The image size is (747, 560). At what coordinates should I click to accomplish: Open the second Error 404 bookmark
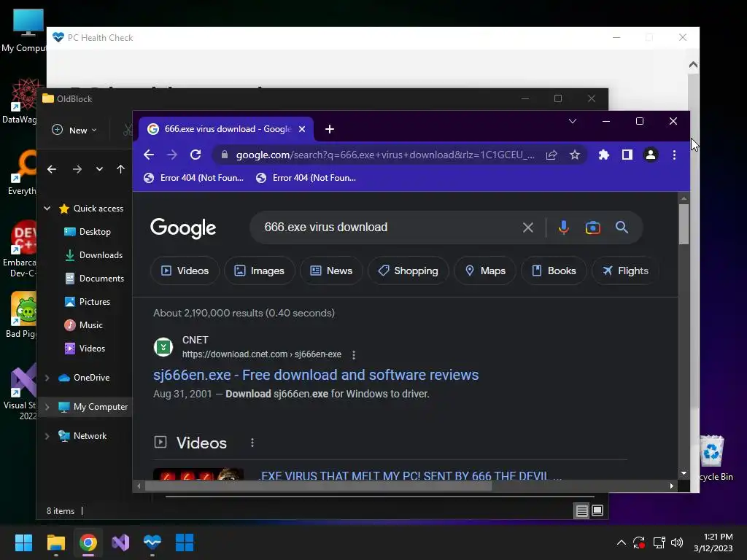pyautogui.click(x=306, y=178)
